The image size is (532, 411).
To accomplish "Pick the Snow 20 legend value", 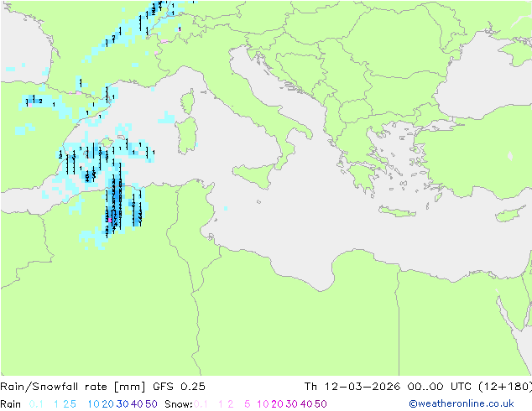I will tap(277, 404).
